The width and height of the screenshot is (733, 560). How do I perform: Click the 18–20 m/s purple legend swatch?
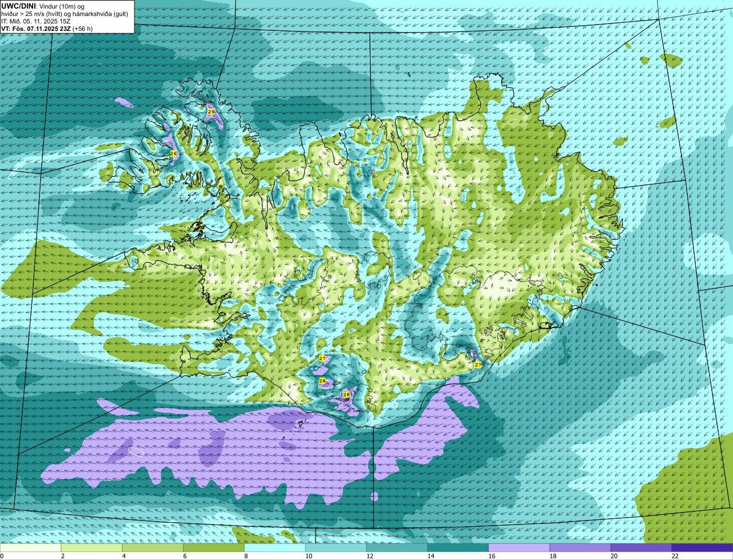(580, 548)
